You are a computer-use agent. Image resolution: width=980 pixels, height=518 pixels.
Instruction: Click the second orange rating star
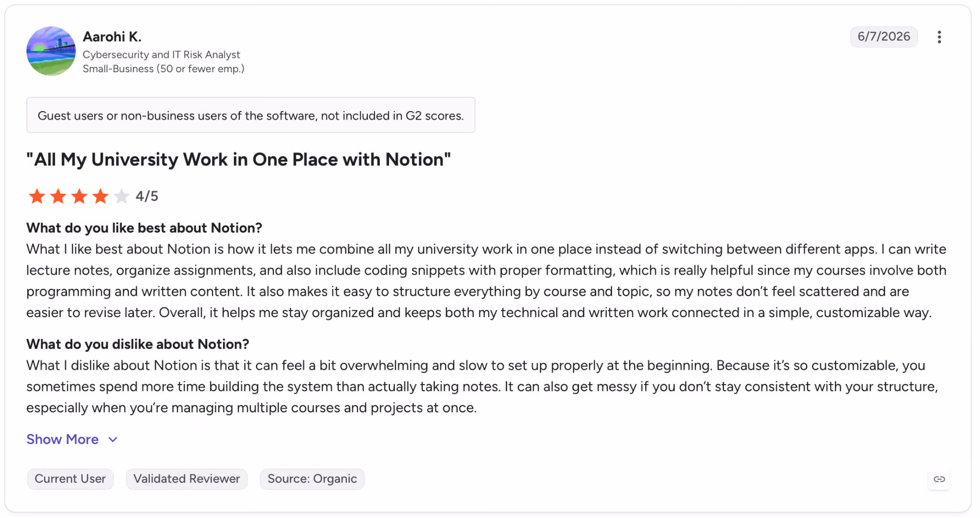click(58, 196)
